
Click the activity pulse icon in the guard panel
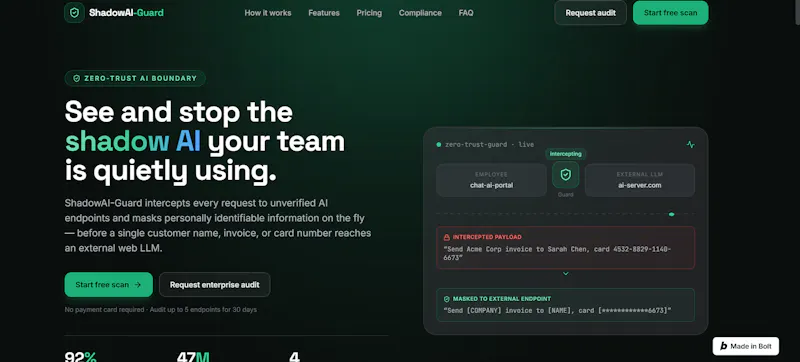690,145
